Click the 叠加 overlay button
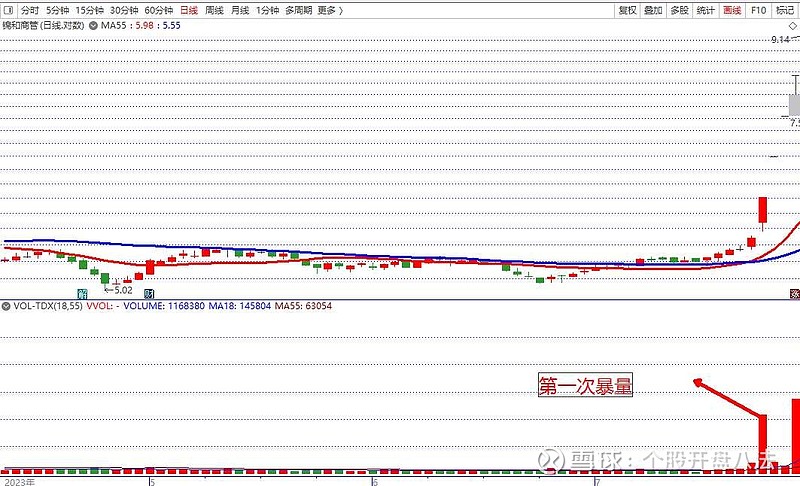 (653, 10)
